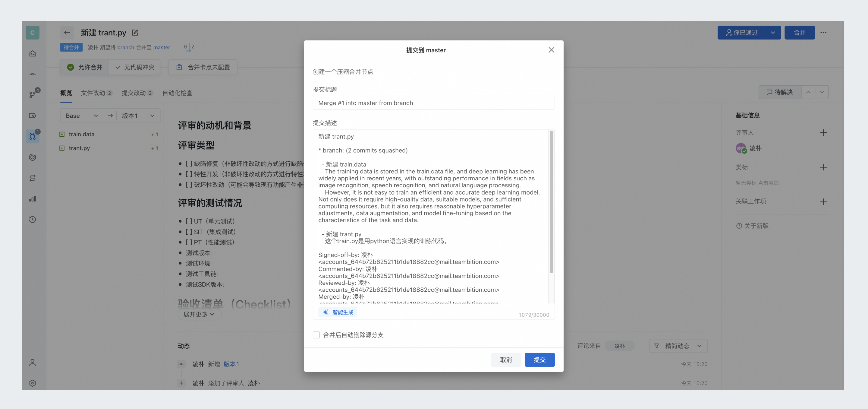Click the version node icon beside 凌朴 新增
This screenshot has width=868, height=409.
[x=181, y=364]
